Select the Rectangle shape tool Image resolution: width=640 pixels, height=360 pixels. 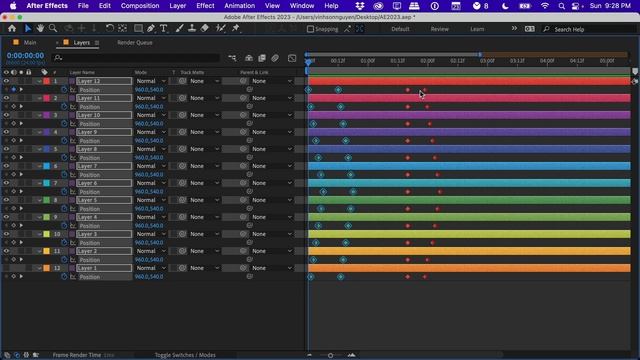pyautogui.click(x=138, y=29)
